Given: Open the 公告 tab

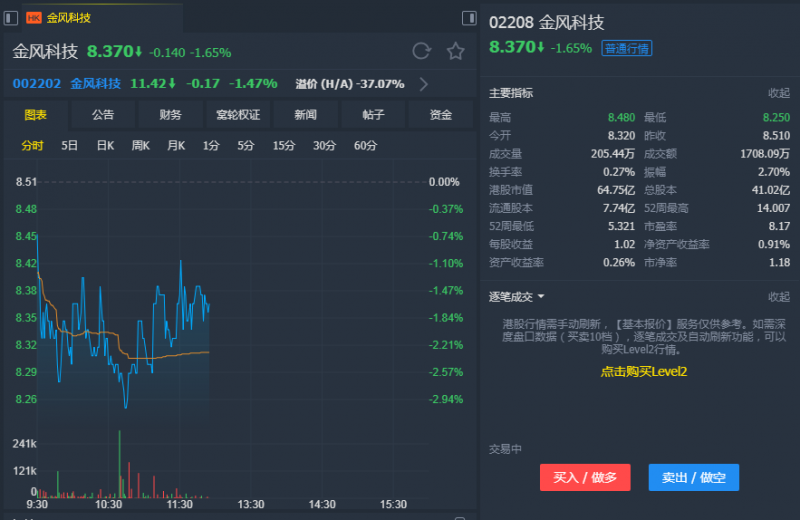Looking at the screenshot, I should click(103, 115).
